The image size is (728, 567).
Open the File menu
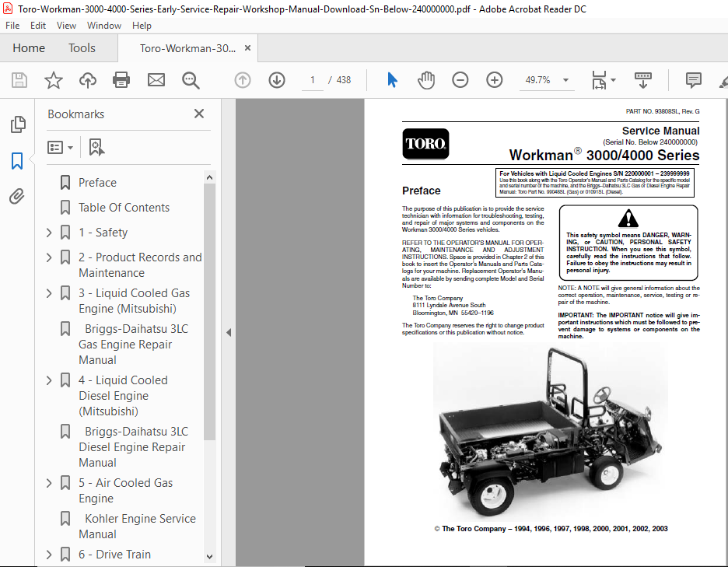point(12,26)
